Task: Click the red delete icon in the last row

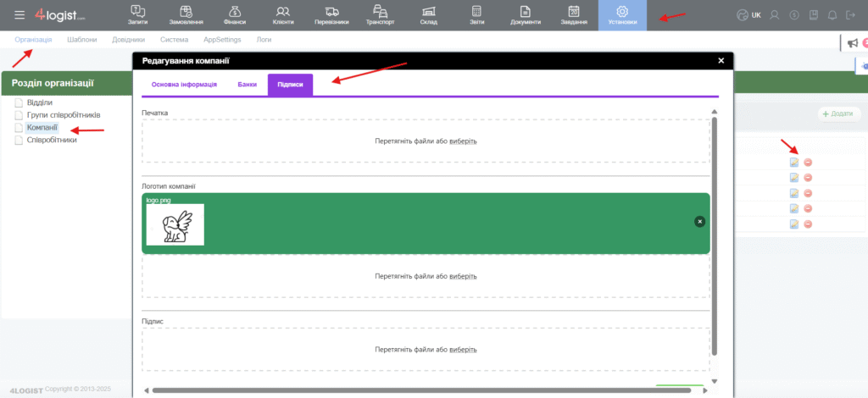Action: (808, 224)
